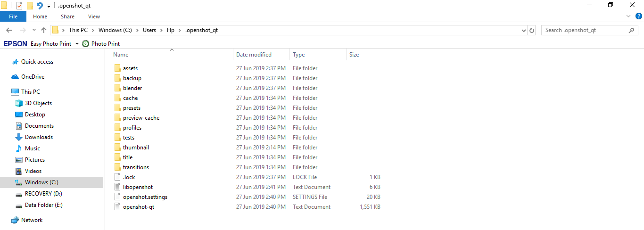Open 3D Objects in navigation pane
Viewport: 644px width, 230px height.
point(38,103)
